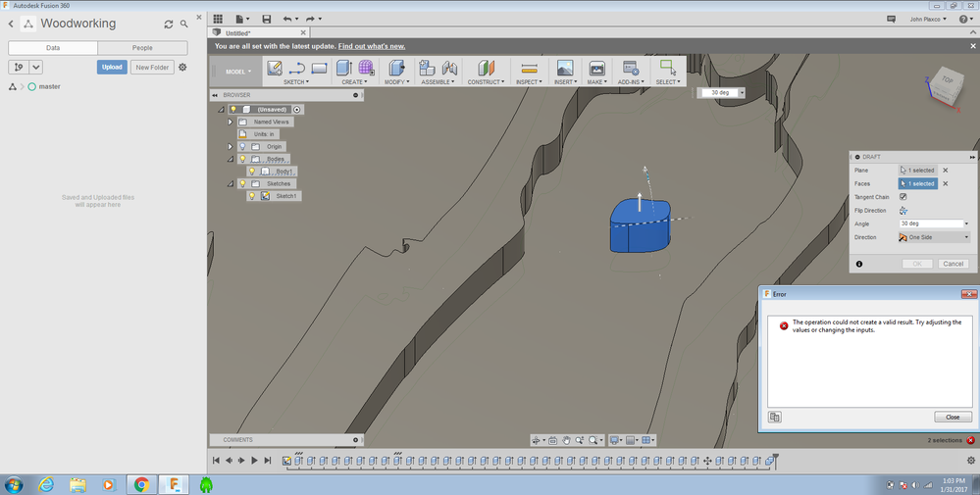Open the SKETCH menu
The height and width of the screenshot is (495, 980).
click(295, 81)
